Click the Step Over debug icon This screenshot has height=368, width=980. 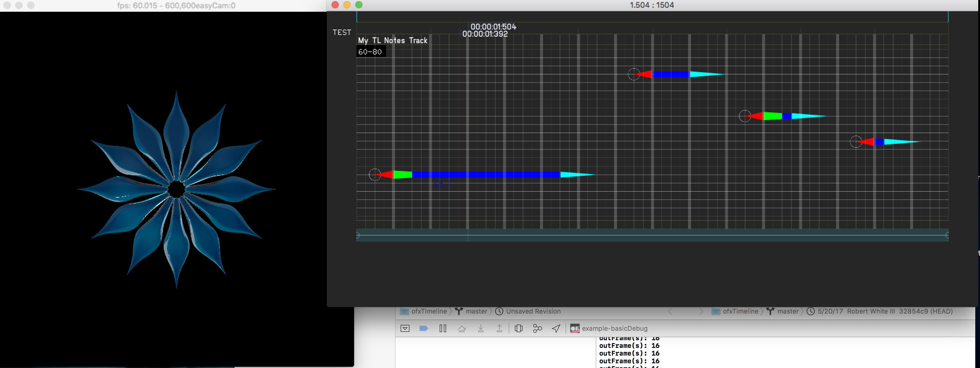[x=462, y=328]
